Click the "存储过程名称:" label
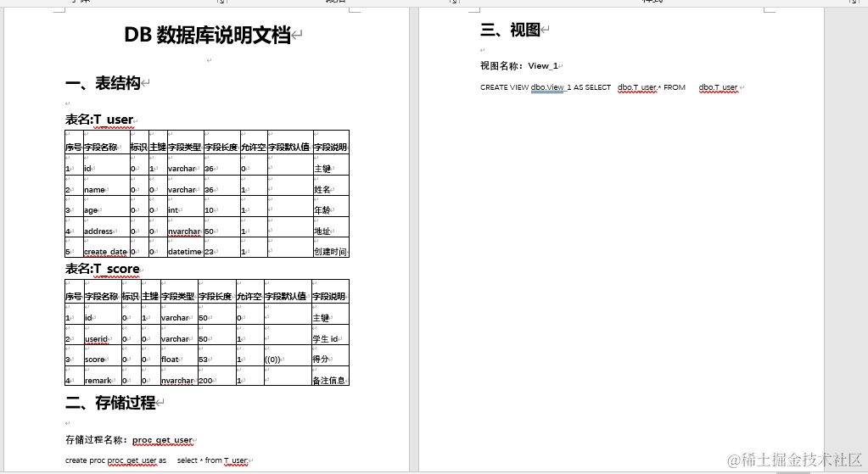868x474 pixels. [97, 440]
